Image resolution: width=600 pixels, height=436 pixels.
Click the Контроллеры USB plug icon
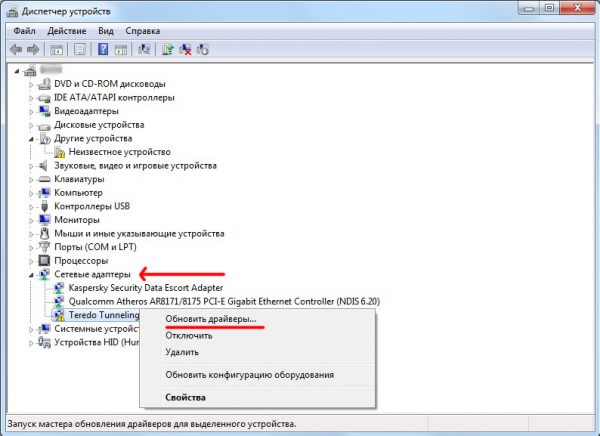tap(44, 206)
